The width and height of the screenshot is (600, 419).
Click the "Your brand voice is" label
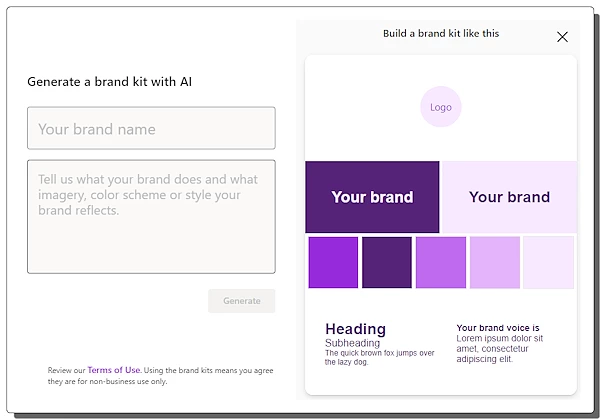(x=498, y=328)
